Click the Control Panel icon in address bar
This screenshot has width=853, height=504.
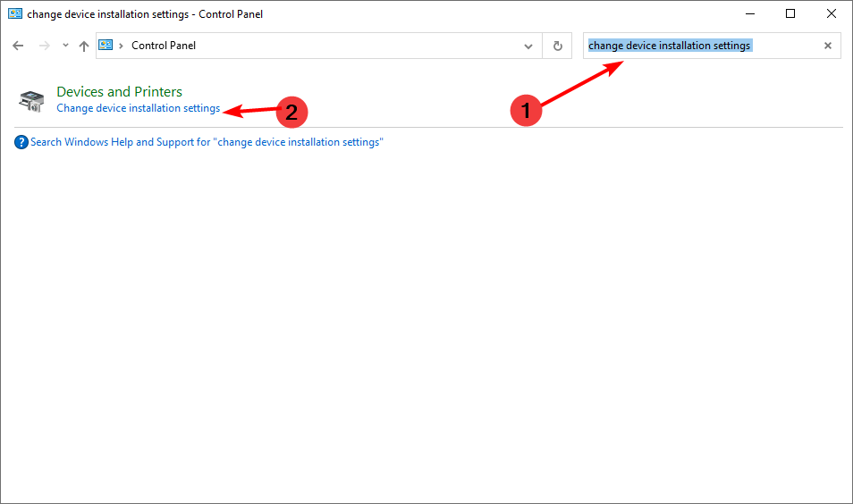pos(106,45)
